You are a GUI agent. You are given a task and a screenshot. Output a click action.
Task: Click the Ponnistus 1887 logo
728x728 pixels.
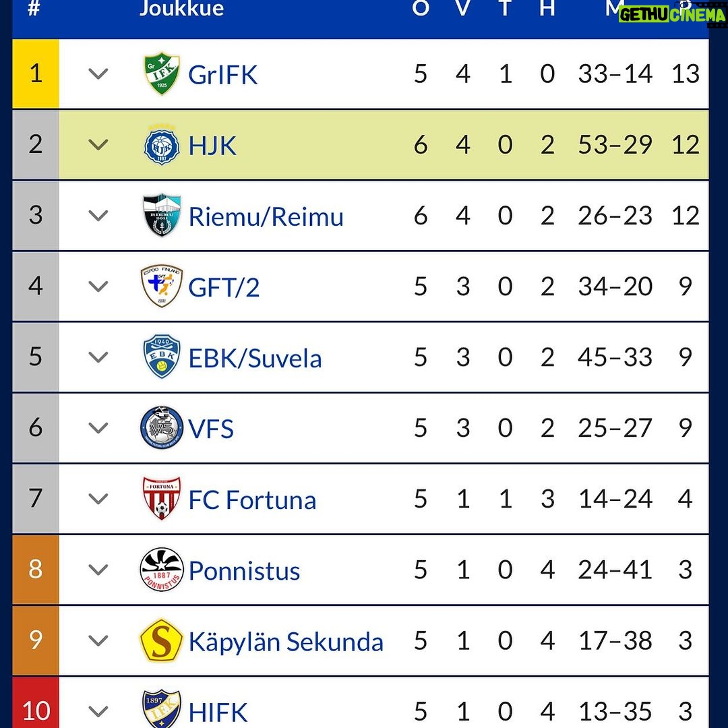(x=161, y=569)
